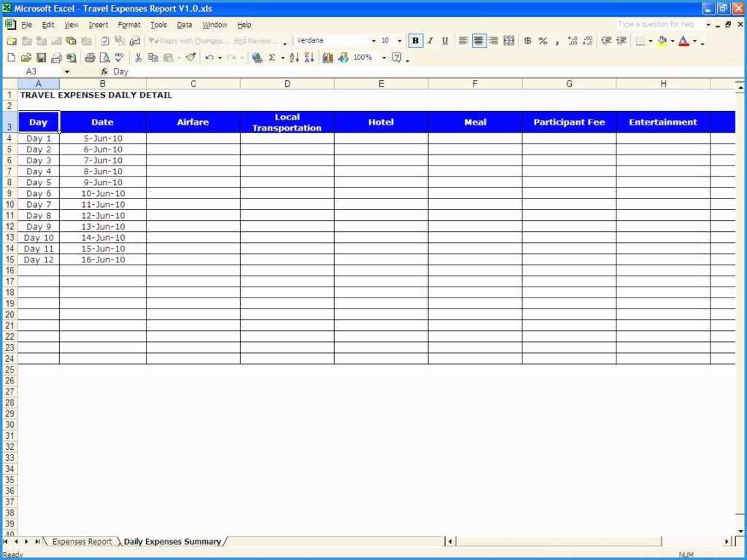747x560 pixels.
Task: Open the Borders dropdown arrow
Action: click(x=651, y=41)
